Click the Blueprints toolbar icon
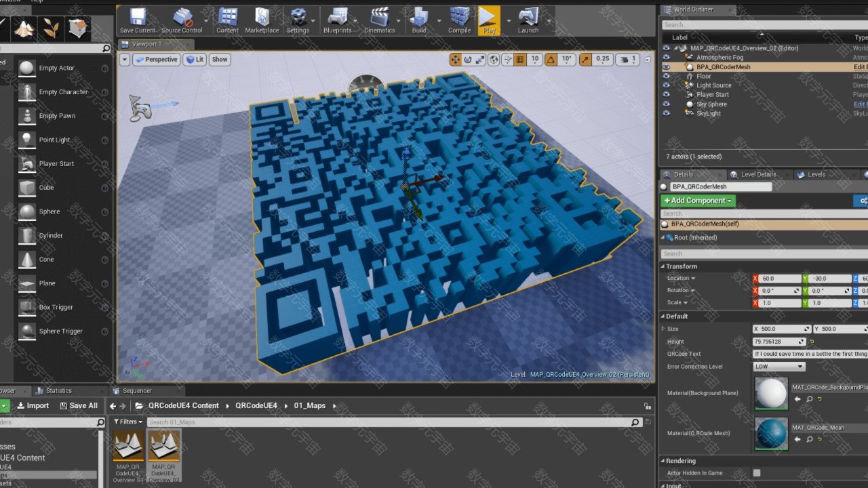Viewport: 868px width, 488px height. click(x=338, y=20)
